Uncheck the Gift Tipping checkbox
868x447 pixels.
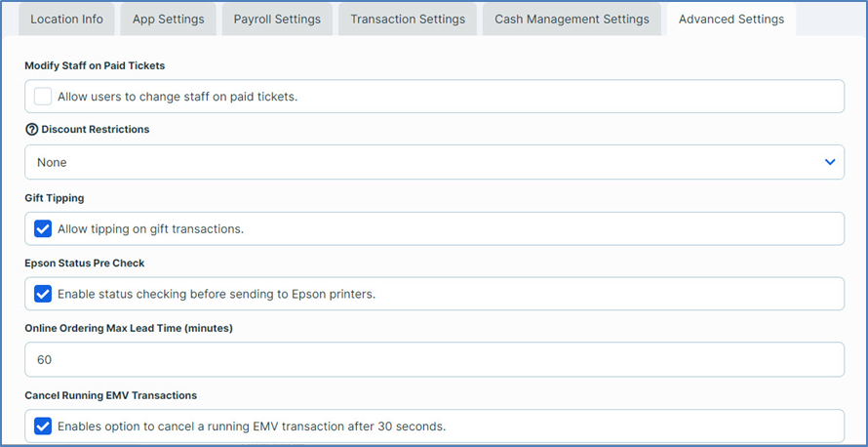[43, 228]
